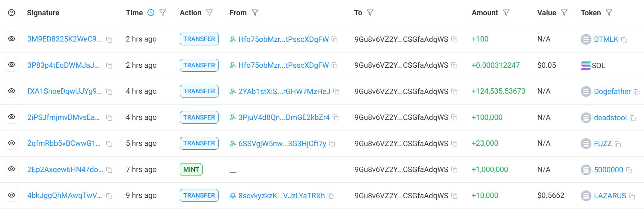The height and width of the screenshot is (211, 644).
Task: Open the Action column filter
Action: [210, 13]
